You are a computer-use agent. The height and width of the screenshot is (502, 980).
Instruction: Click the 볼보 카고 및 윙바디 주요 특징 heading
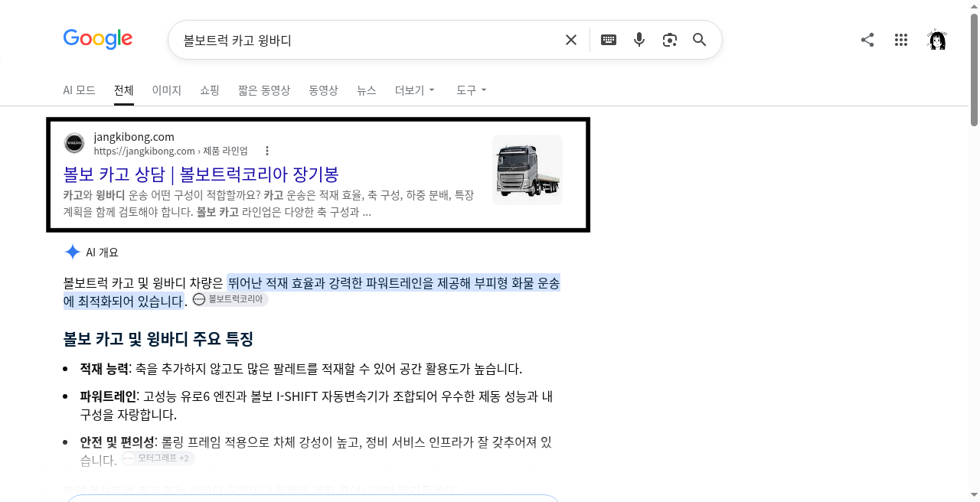point(158,339)
